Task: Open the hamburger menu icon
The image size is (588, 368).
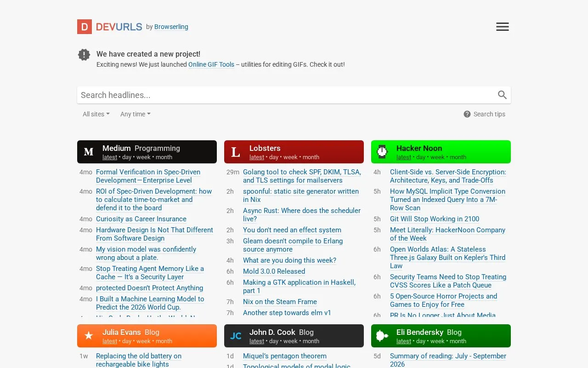Action: pos(503,27)
